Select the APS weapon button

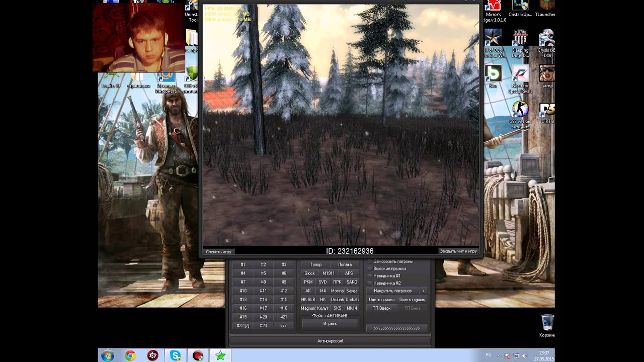tap(349, 274)
